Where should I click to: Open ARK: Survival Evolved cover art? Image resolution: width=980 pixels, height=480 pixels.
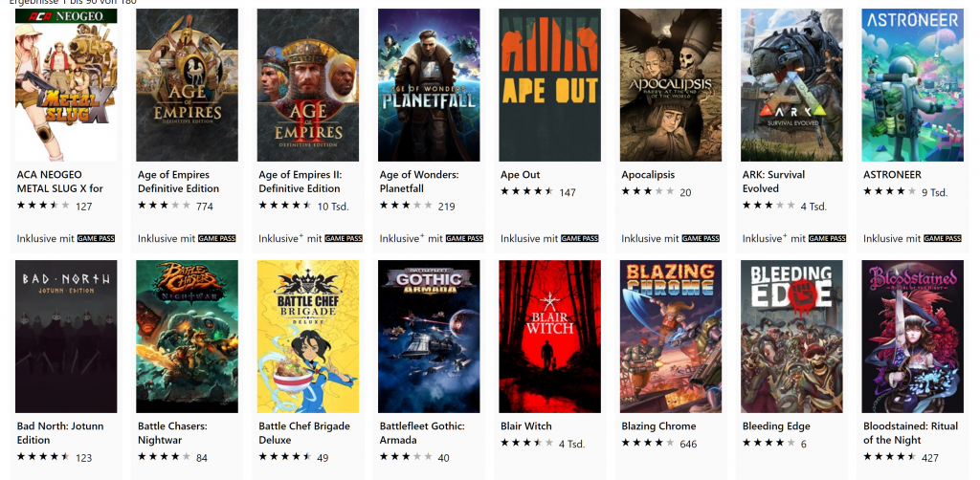click(791, 85)
